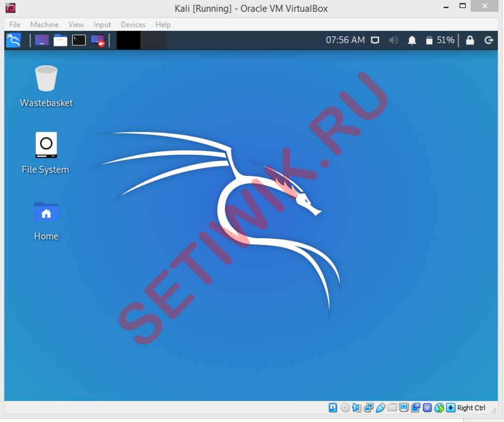Open the file manager panel launcher
This screenshot has width=504, height=422.
(x=60, y=40)
